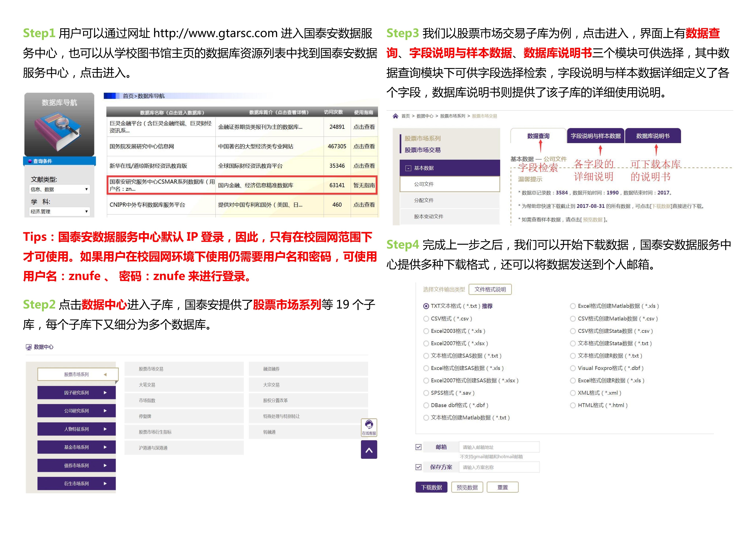Image resolution: width=756 pixels, height=535 pixels.
Task: Open 沪港通与深港通 sub-database
Action: point(184,448)
